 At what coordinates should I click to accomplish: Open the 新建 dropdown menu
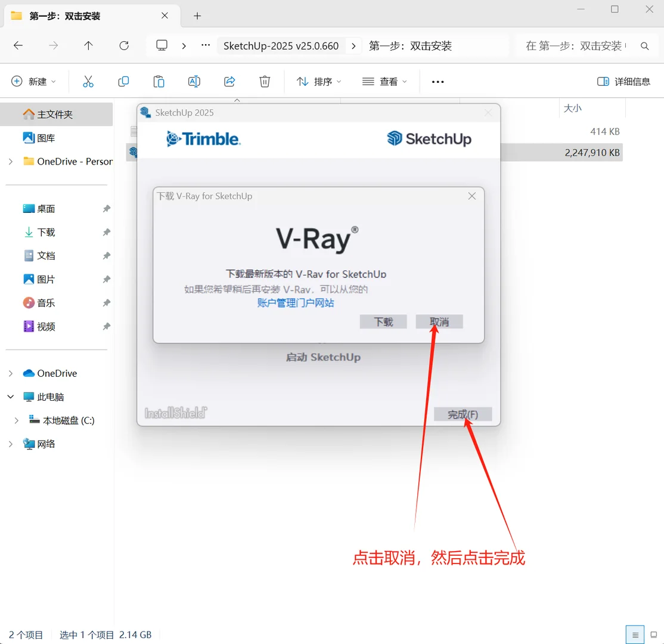34,81
